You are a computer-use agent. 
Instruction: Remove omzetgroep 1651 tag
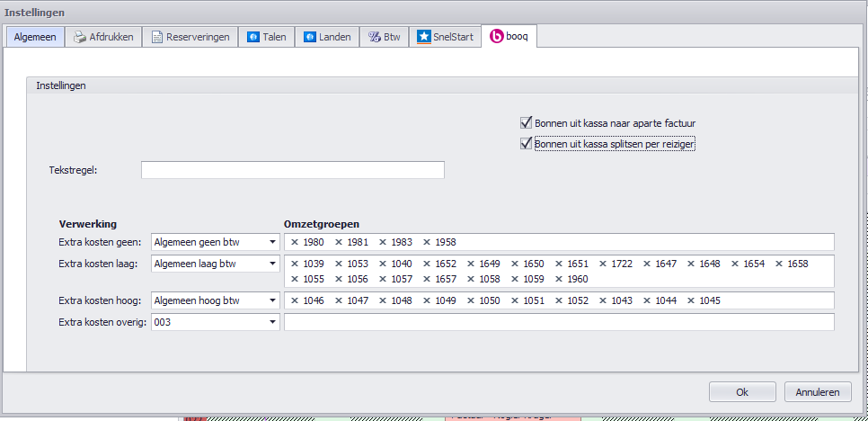pos(560,264)
